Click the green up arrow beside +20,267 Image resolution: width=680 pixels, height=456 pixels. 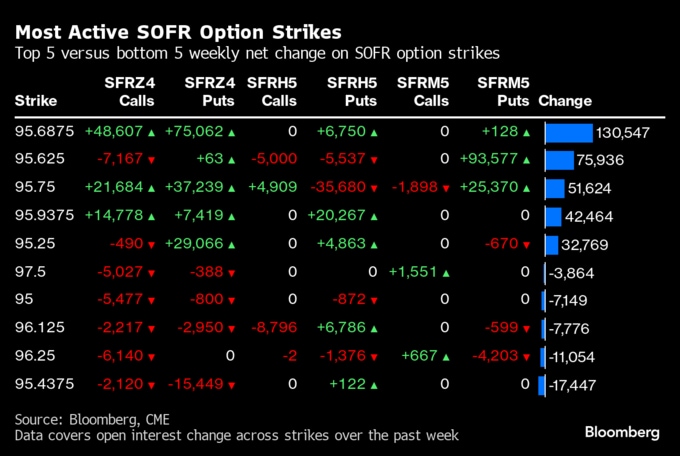pyautogui.click(x=374, y=217)
